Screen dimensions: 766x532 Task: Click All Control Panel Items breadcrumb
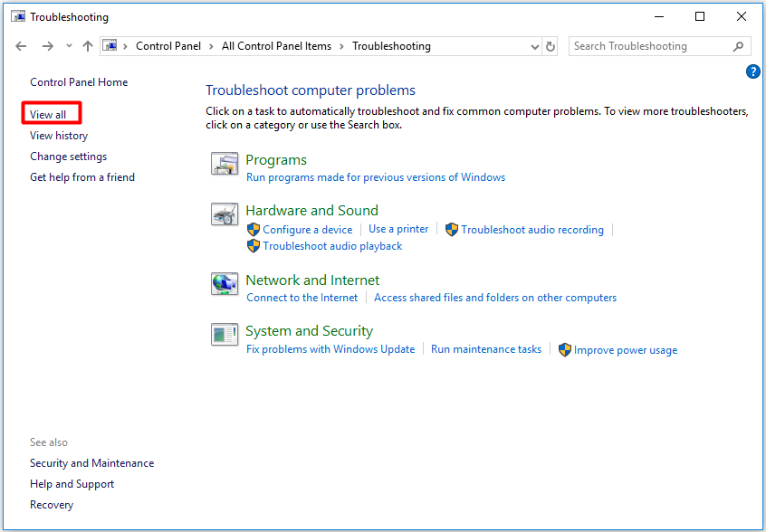pos(276,46)
